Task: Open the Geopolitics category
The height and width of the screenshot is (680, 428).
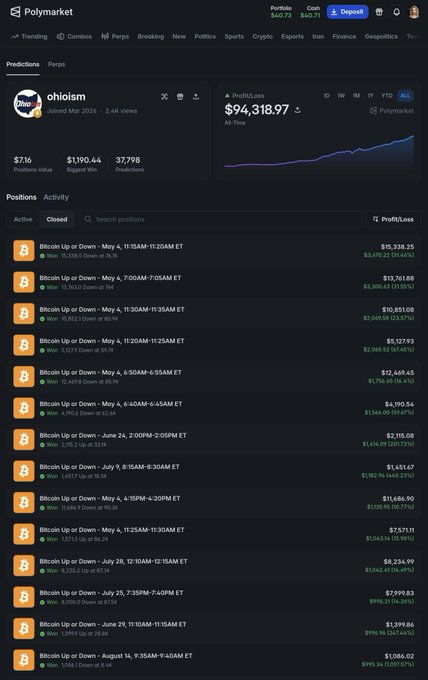Action: pyautogui.click(x=381, y=36)
